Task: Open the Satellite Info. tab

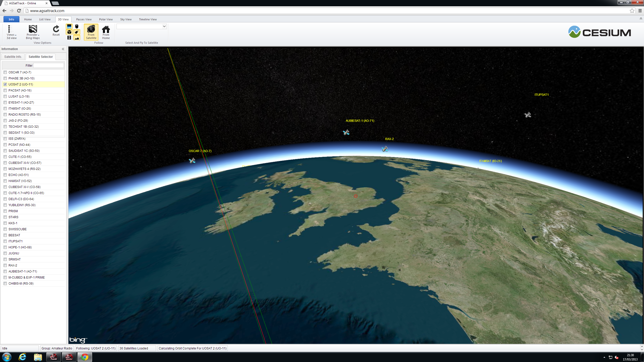Action: tap(13, 57)
